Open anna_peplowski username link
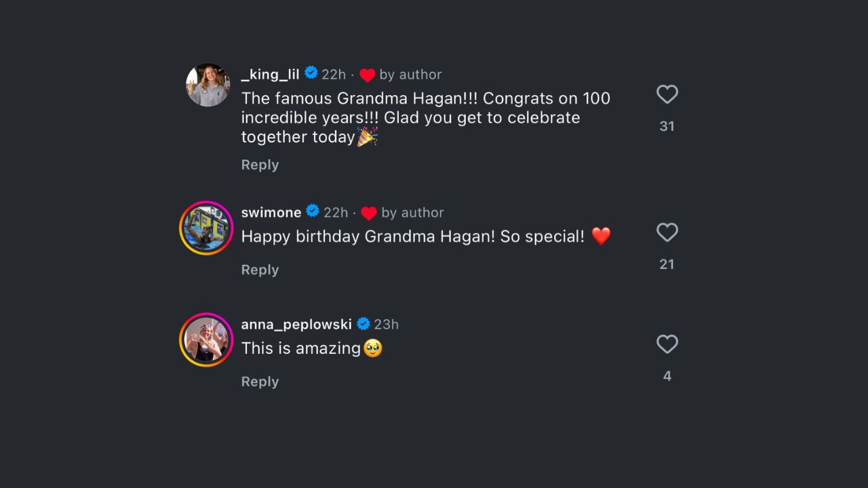The height and width of the screenshot is (488, 868). point(296,325)
